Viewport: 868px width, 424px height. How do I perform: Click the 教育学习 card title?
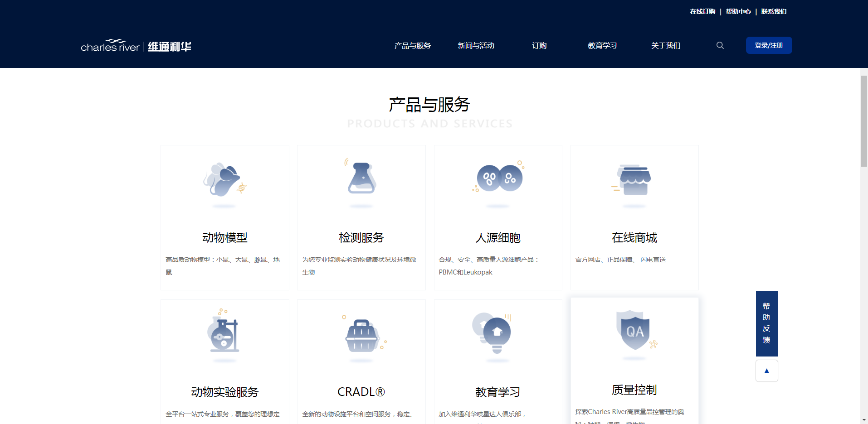(498, 392)
